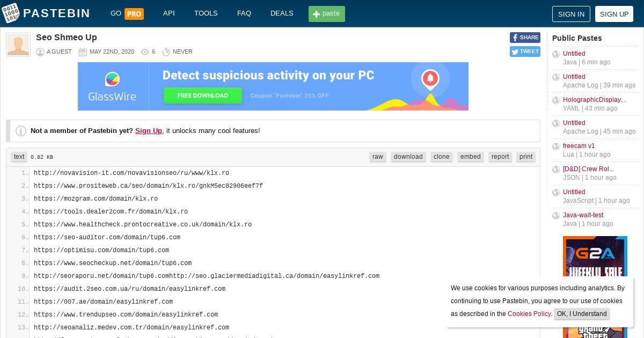
Task: Download the paste
Action: coord(408,157)
